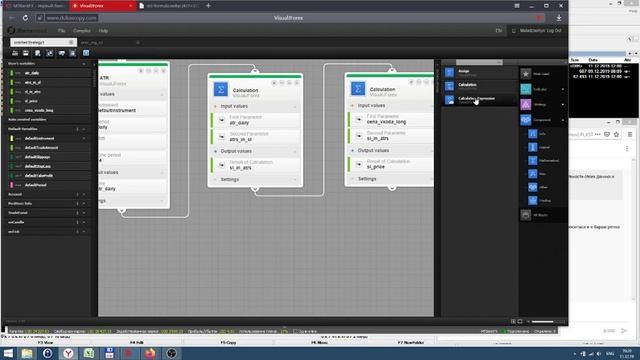Click the fifth toolbar icon under the strategy tab
The image size is (640, 360).
point(61,53)
